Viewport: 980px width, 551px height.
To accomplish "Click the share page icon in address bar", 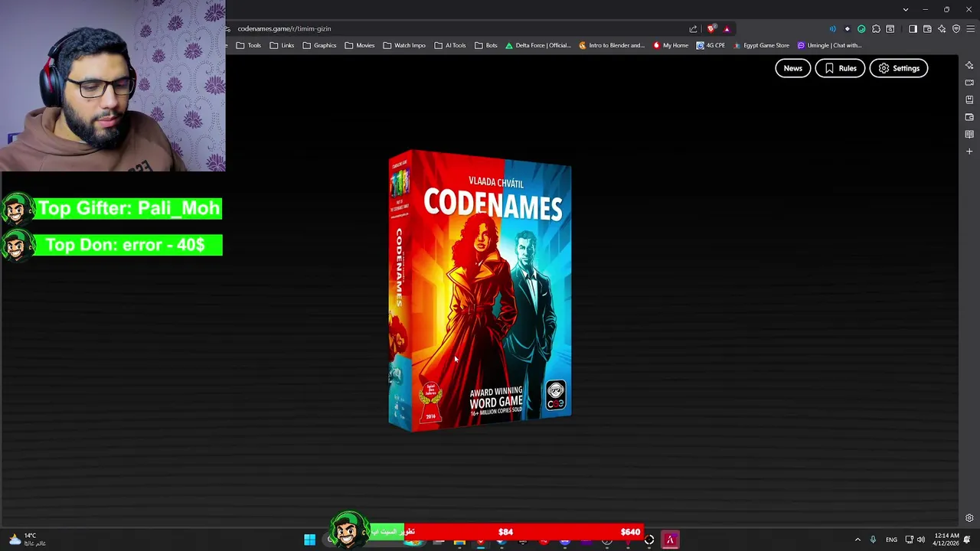I will pyautogui.click(x=693, y=29).
